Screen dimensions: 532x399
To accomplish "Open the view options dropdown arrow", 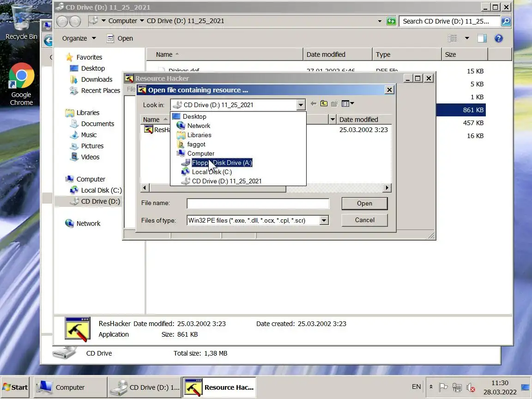I will tap(467, 38).
